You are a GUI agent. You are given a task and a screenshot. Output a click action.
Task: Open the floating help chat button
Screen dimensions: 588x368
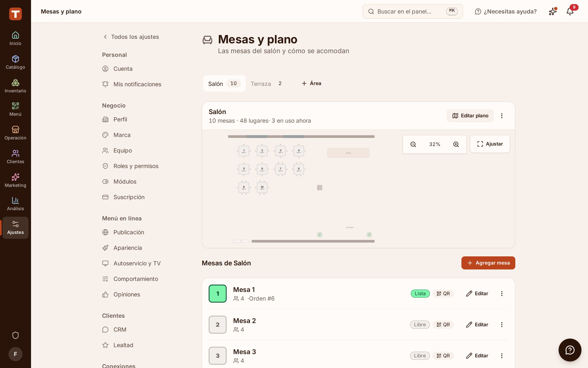[570, 350]
